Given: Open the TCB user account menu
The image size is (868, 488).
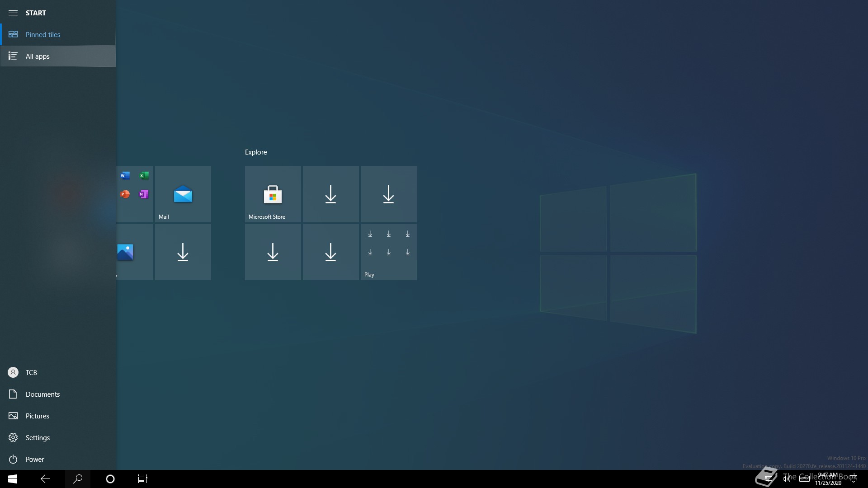Looking at the screenshot, I should tap(31, 373).
